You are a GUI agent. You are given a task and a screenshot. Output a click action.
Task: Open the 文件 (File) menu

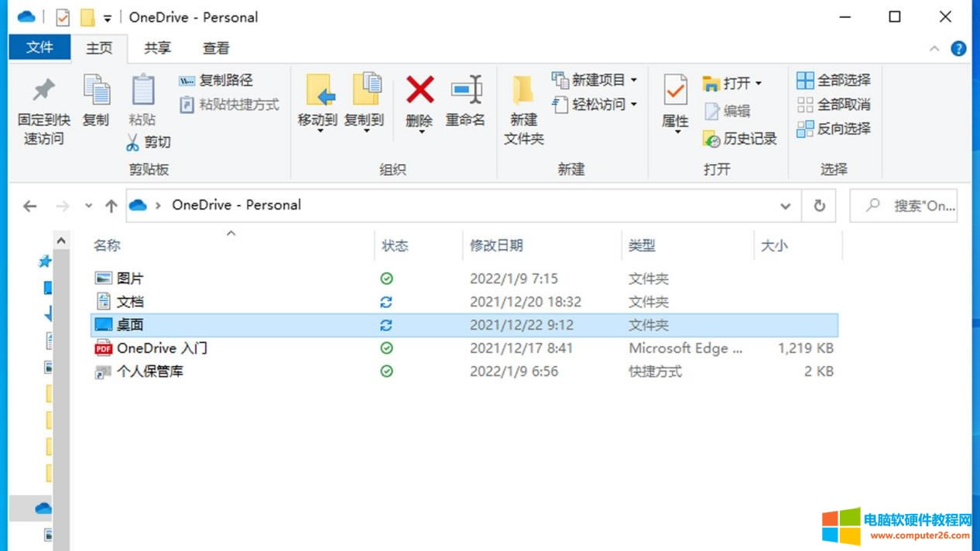tap(39, 48)
